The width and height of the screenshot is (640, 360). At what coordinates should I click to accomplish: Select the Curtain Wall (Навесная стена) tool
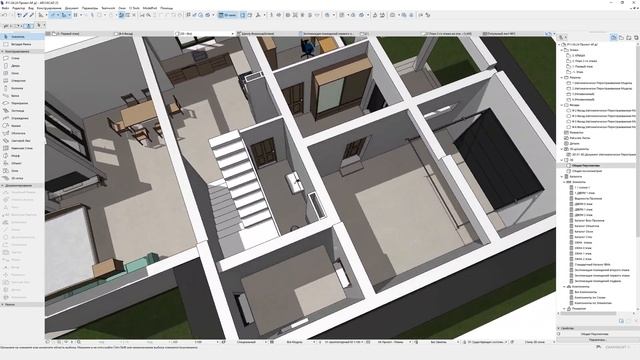22,148
